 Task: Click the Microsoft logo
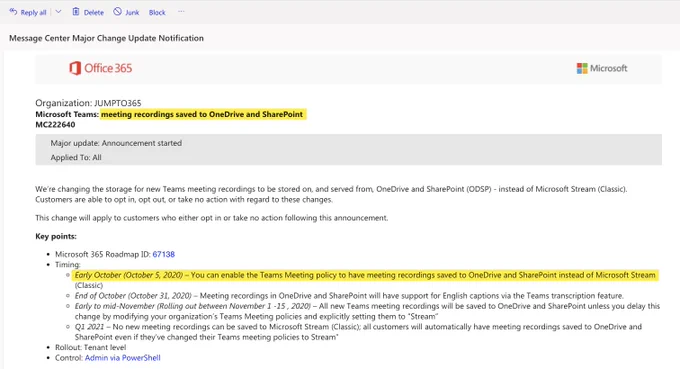tap(602, 68)
